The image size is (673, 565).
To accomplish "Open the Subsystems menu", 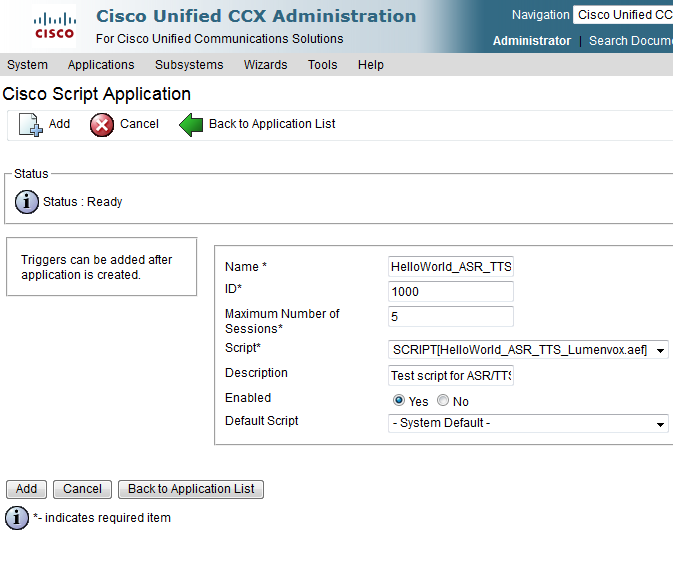I will point(189,65).
